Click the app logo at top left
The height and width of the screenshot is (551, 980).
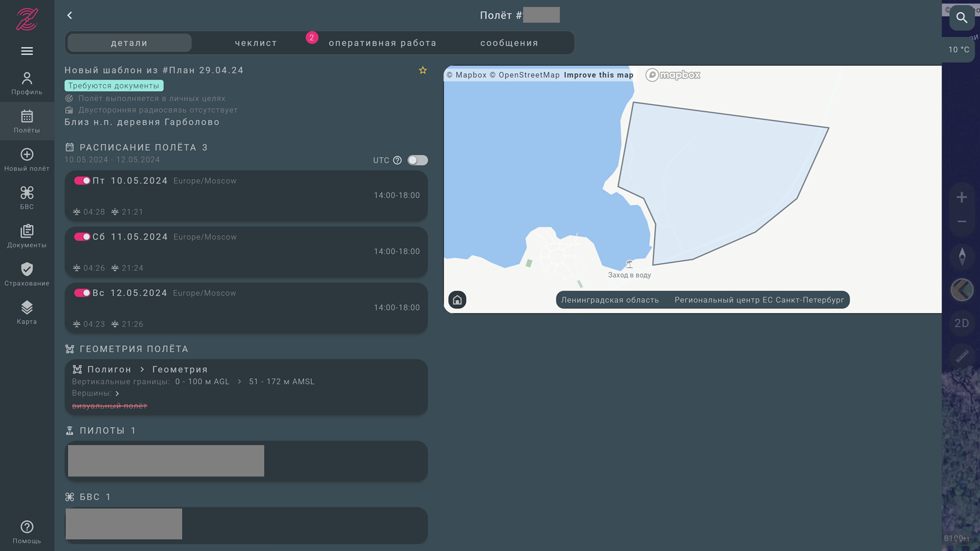[27, 19]
